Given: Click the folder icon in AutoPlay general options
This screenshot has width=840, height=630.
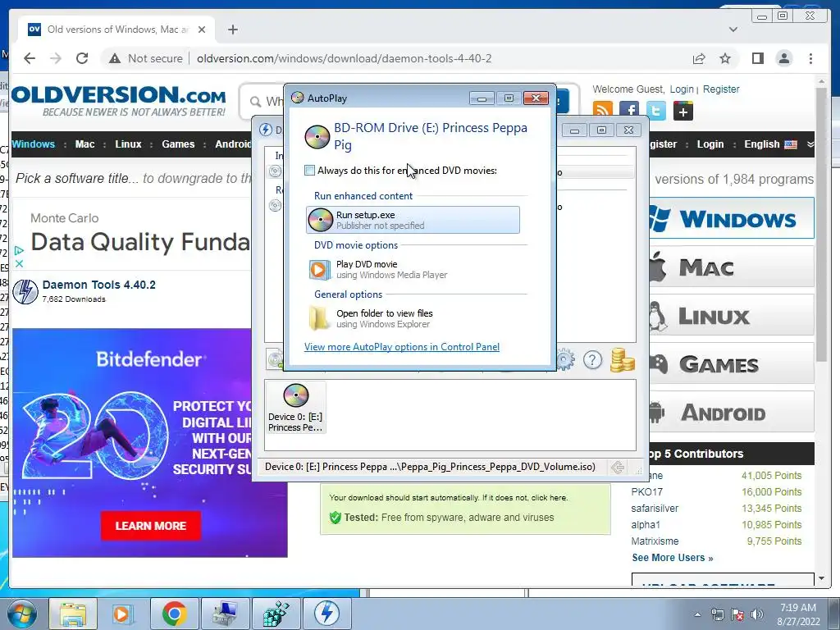Looking at the screenshot, I should point(320,318).
